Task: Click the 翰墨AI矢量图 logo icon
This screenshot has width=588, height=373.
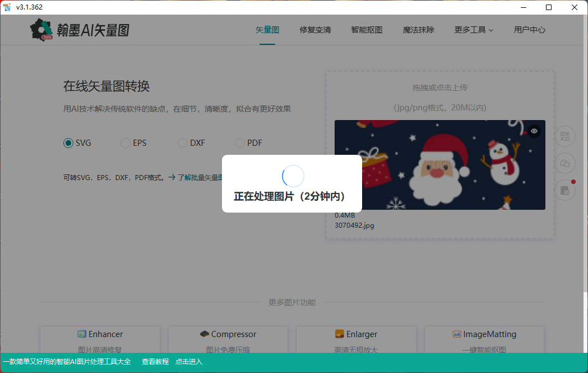Action: (42, 30)
